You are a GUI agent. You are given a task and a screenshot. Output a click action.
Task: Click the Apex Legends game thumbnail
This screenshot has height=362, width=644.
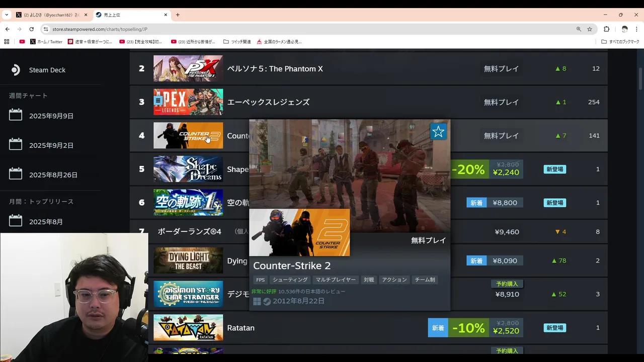pos(188,102)
